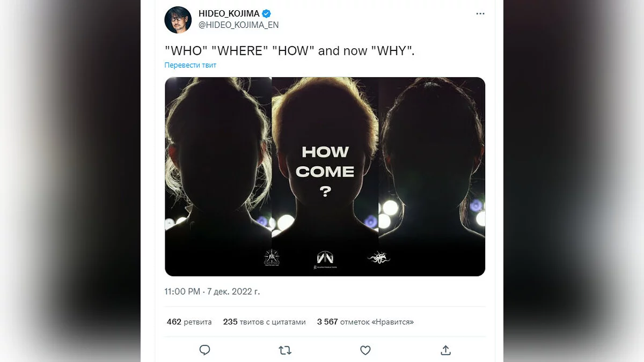644x362 pixels.
Task: Open the three-dot more options menu
Action: [x=480, y=14]
